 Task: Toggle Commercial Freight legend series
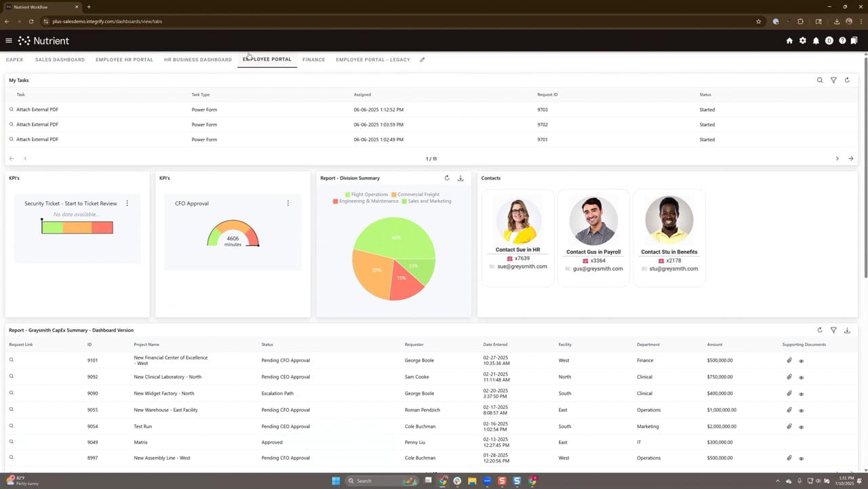coord(415,195)
